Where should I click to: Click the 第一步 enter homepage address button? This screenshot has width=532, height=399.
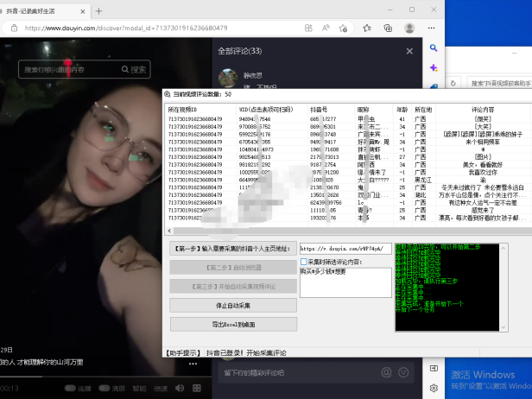[x=233, y=249]
